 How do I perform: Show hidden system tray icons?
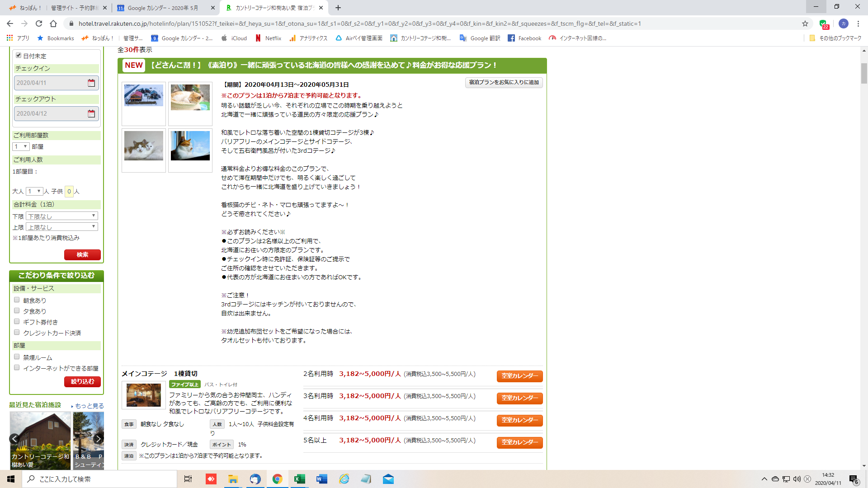[764, 479]
